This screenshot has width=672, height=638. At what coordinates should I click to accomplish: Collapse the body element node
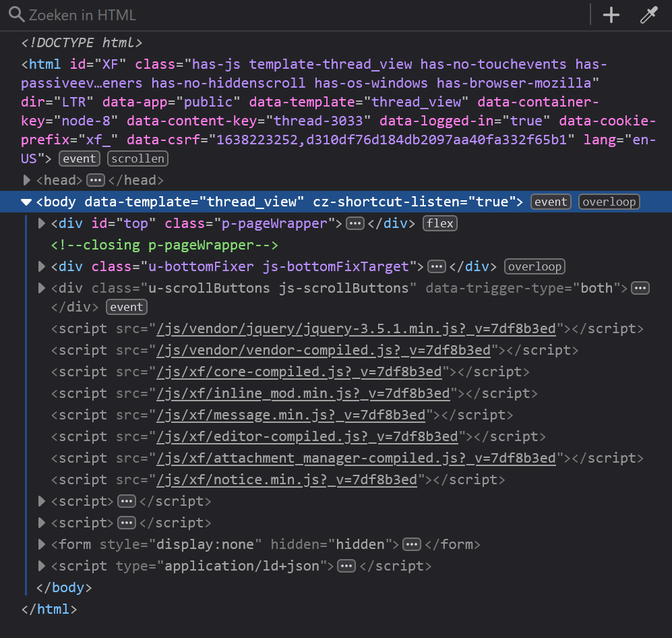click(27, 202)
